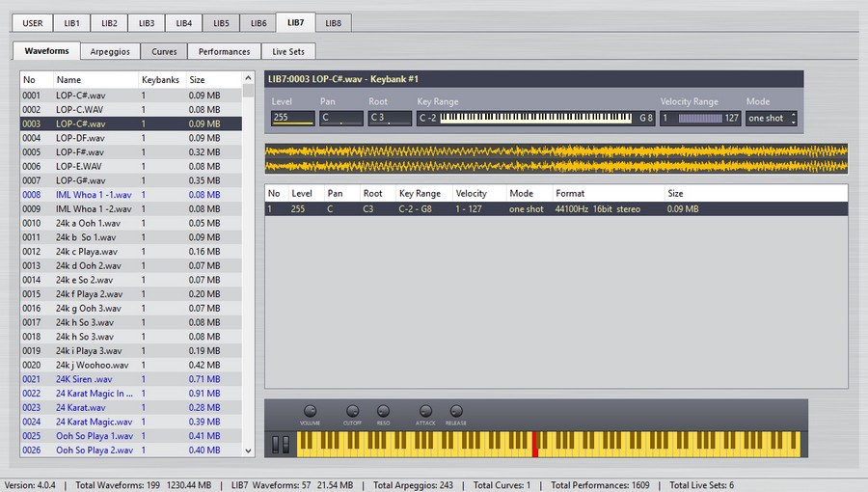
Task: Click the Level 255 field
Action: click(292, 118)
